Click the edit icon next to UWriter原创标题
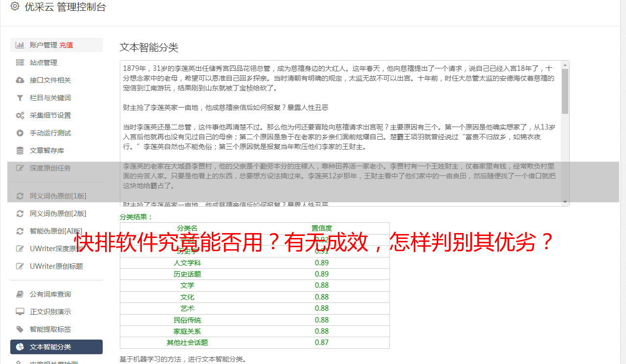 tap(20, 266)
